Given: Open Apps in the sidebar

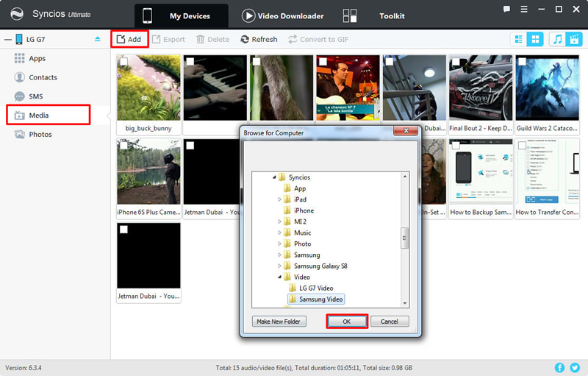Looking at the screenshot, I should (37, 59).
